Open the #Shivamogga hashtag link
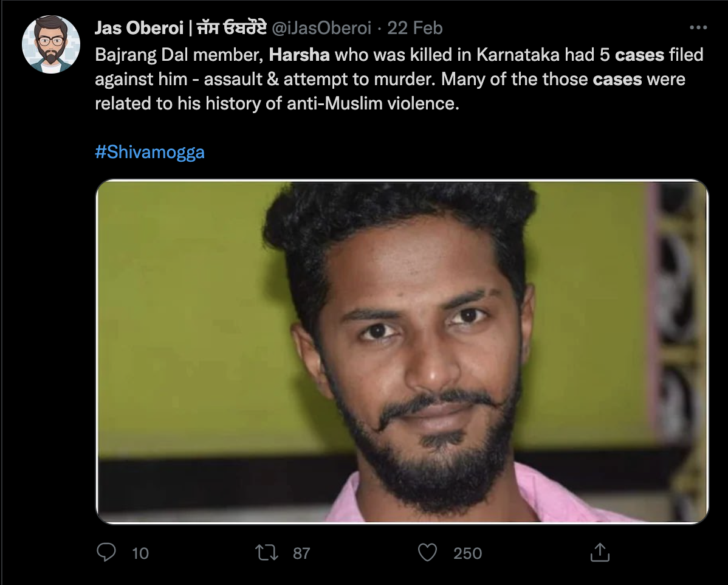 tap(149, 151)
